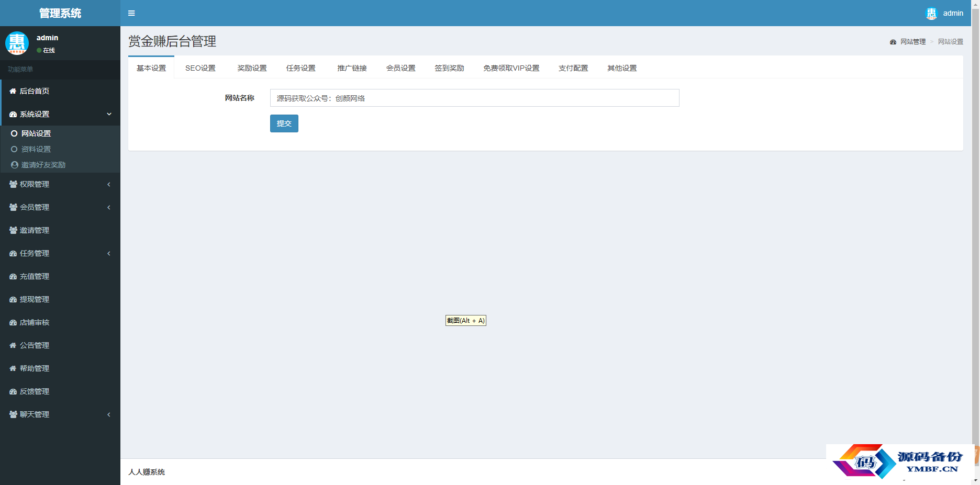Screen dimensions: 980x485
Task: Click the home icon beside 后台首页
Action: point(13,91)
